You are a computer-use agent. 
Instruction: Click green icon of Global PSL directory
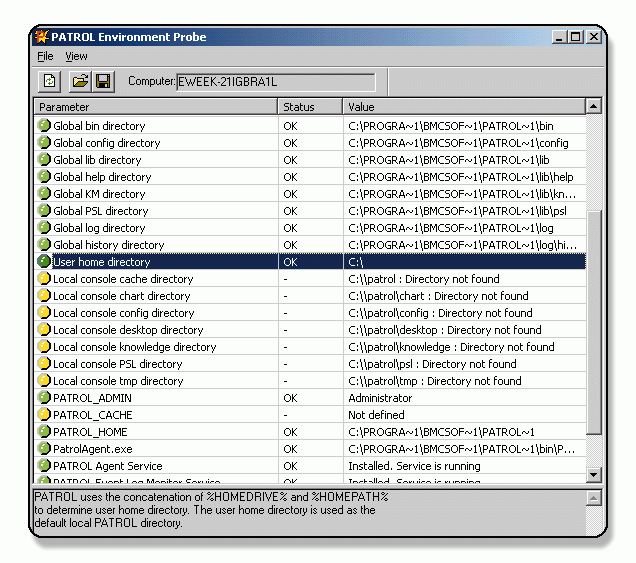tap(43, 211)
